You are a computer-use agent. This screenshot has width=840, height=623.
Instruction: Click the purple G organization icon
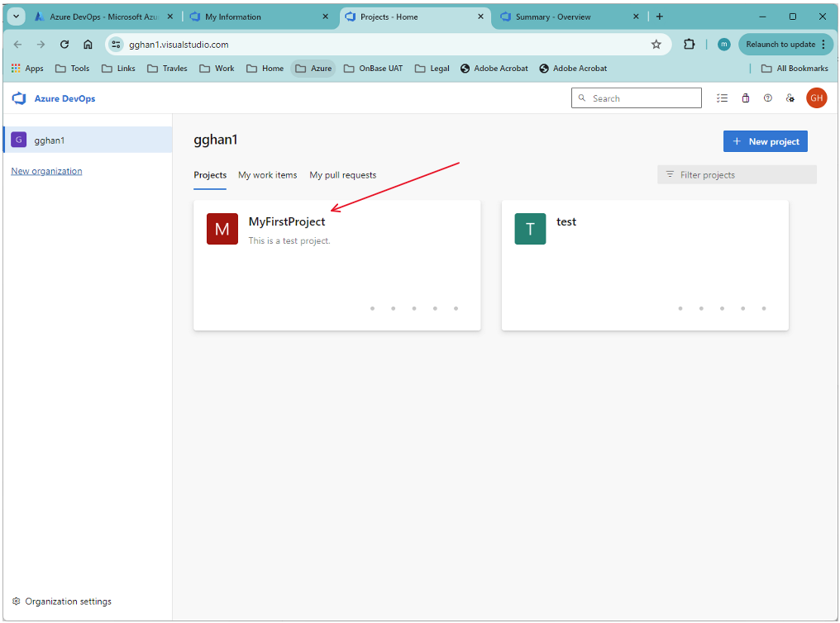tap(19, 140)
